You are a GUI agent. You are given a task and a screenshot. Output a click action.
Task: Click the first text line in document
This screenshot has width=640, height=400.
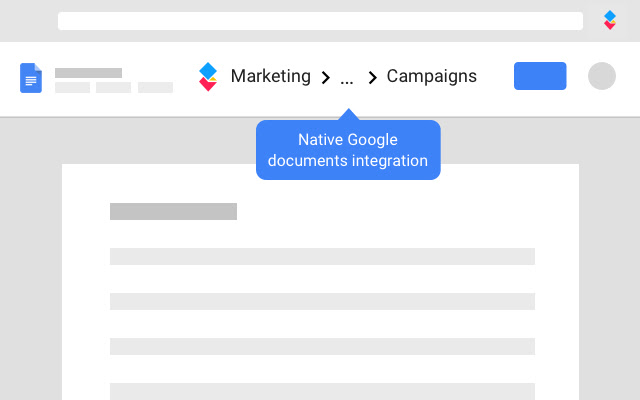(322, 256)
